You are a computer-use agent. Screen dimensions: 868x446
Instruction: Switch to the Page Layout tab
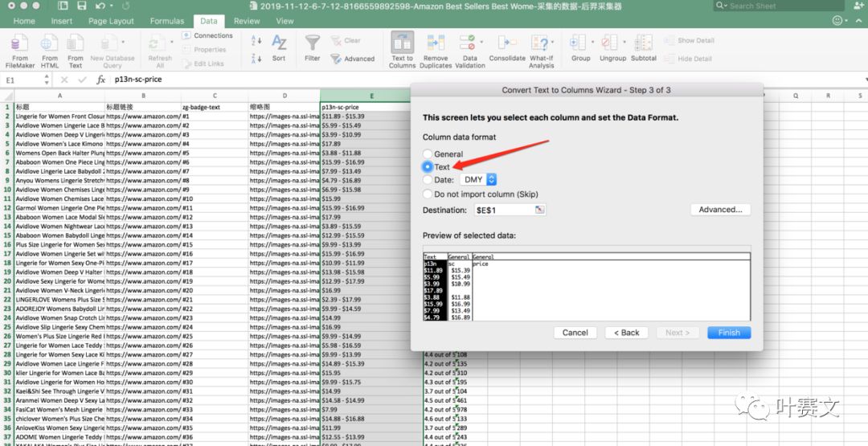point(111,21)
